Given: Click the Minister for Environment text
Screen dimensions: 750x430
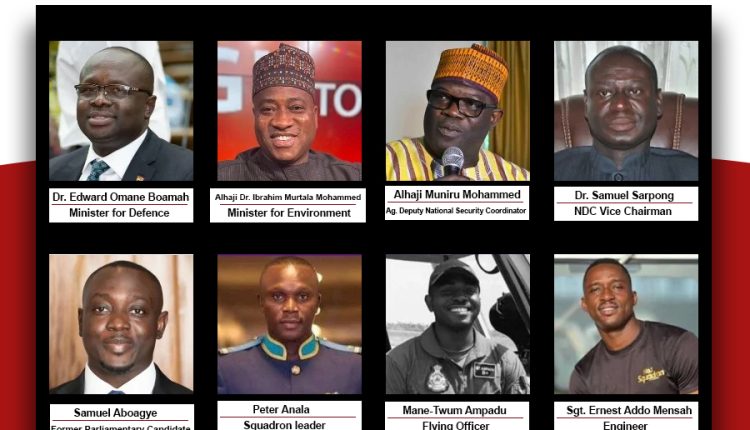Looking at the screenshot, I should coord(289,213).
